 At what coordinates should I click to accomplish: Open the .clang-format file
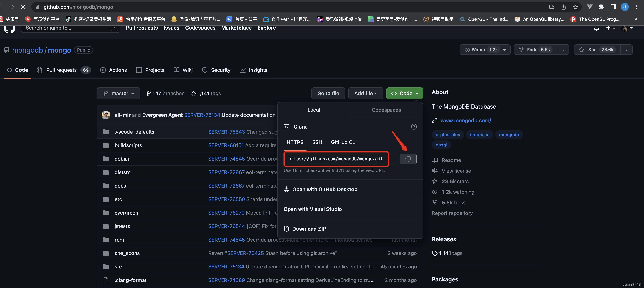pyautogui.click(x=131, y=280)
